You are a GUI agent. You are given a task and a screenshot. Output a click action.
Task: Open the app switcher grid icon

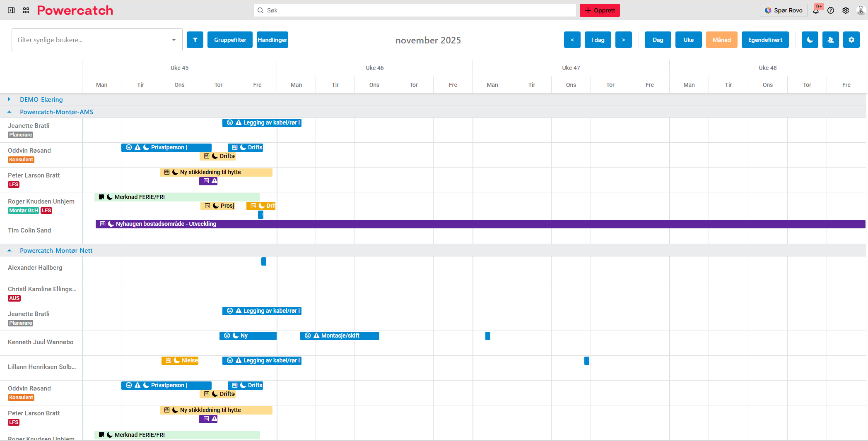point(26,10)
